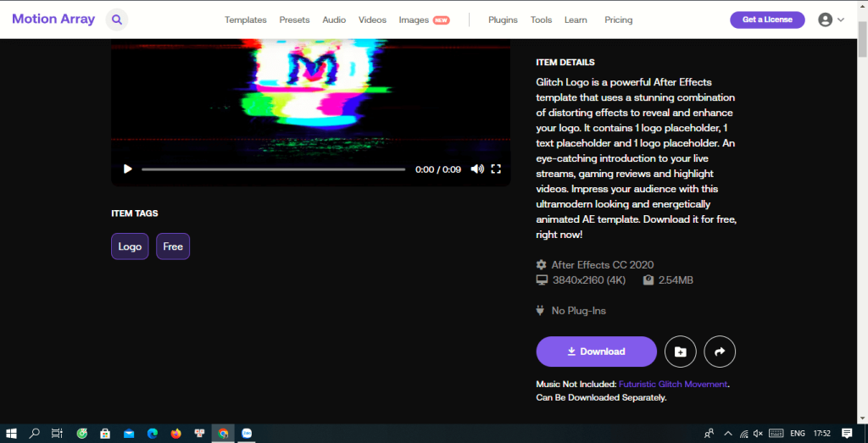
Task: Mute the video preview volume
Action: click(477, 169)
